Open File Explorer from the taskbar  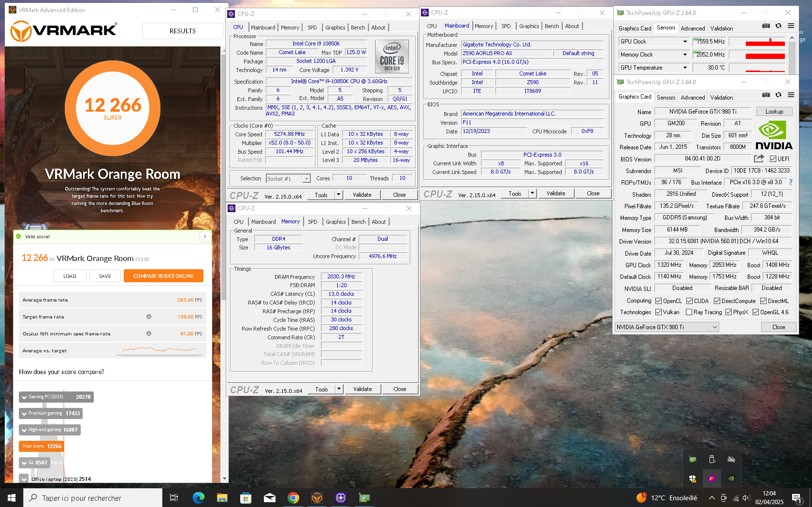point(222,498)
